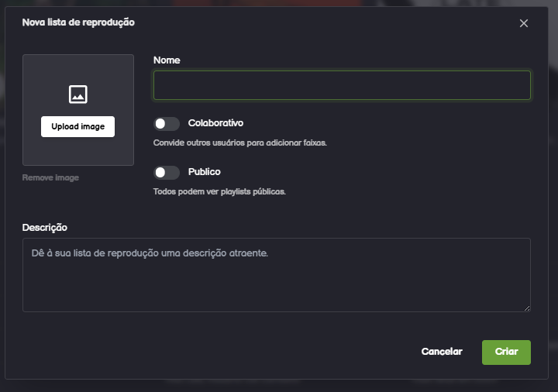The width and height of the screenshot is (558, 392).
Task: Enable the Colaborativo toggle switch
Action: click(x=167, y=124)
